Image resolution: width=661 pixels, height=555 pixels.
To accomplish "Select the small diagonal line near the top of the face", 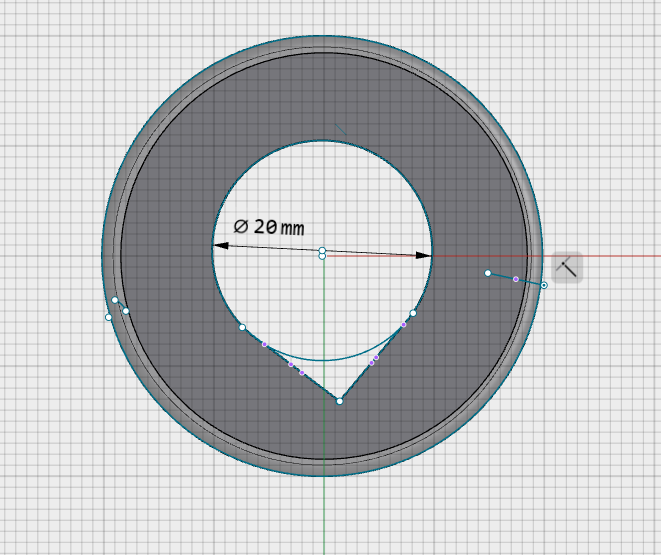I will click(341, 129).
